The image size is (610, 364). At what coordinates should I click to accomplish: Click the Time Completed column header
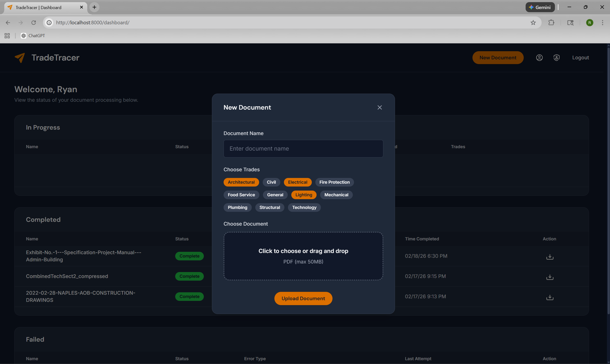[x=422, y=239]
